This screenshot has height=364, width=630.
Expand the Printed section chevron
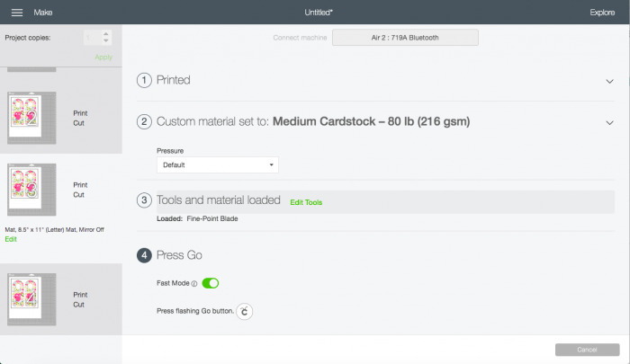click(609, 82)
